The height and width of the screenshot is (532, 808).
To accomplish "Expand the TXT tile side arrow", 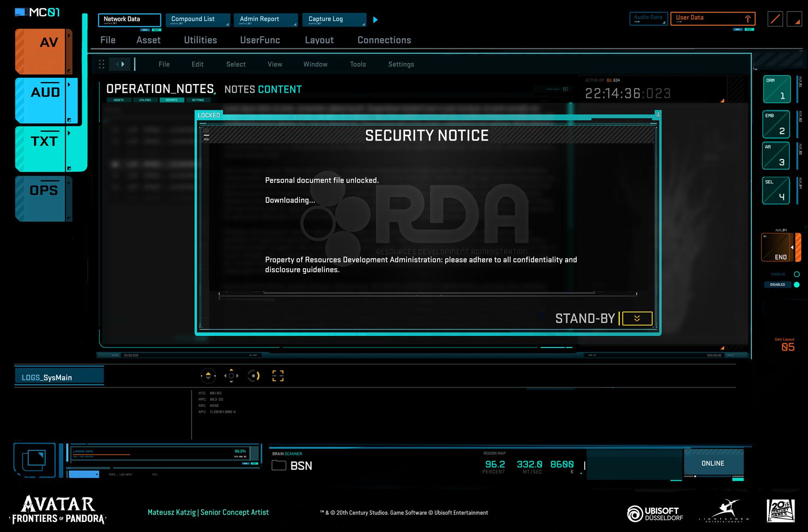I will pyautogui.click(x=69, y=133).
